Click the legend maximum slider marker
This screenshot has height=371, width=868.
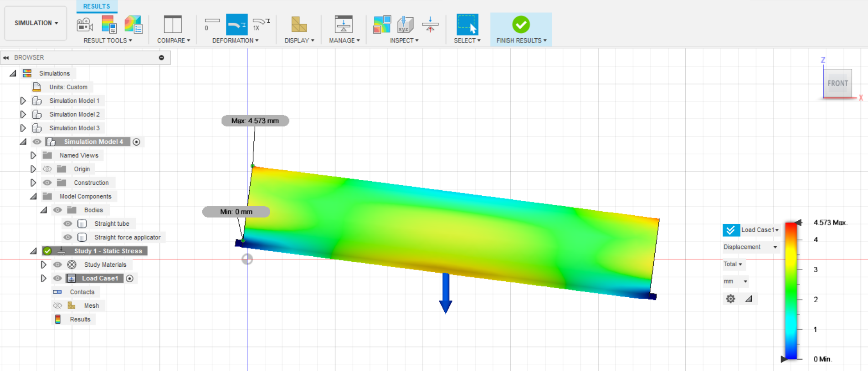point(798,222)
